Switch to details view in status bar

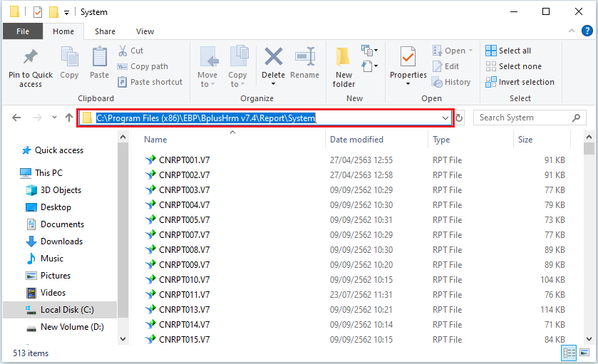coord(569,353)
